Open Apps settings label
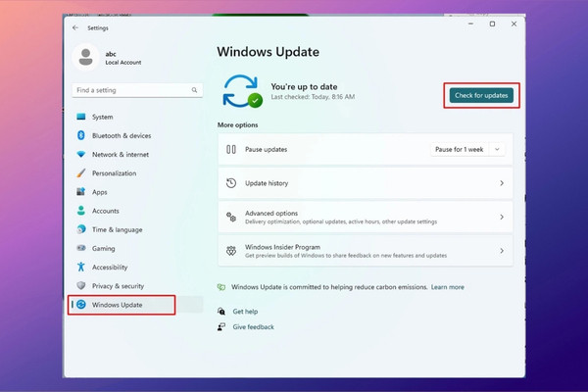The image size is (588, 392). point(99,192)
